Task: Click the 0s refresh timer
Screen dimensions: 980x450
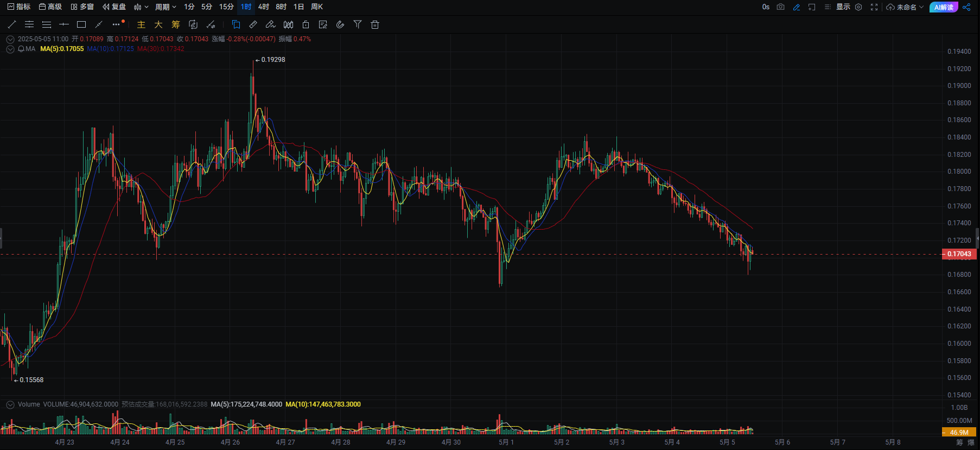Action: 766,7
